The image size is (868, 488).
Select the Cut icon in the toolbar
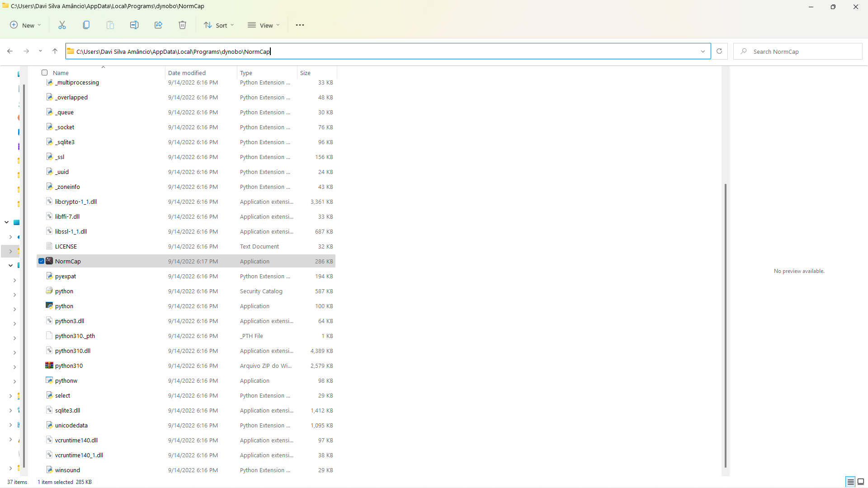pos(62,25)
